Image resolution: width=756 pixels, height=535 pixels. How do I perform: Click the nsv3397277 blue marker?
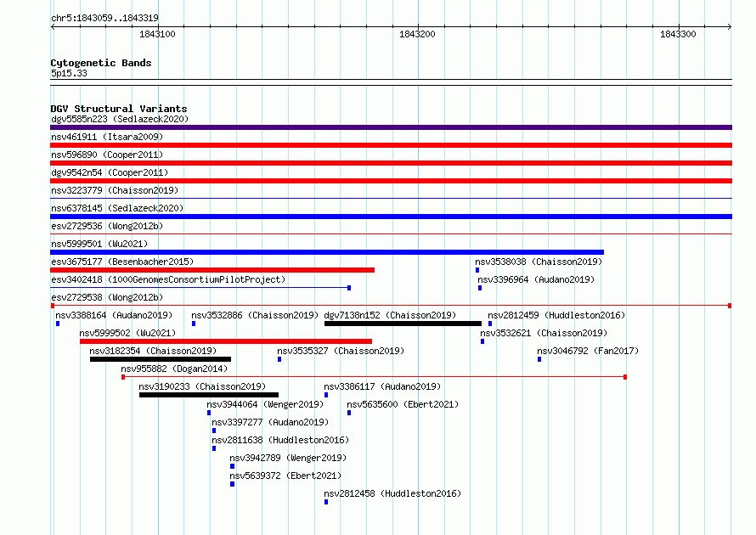click(214, 431)
